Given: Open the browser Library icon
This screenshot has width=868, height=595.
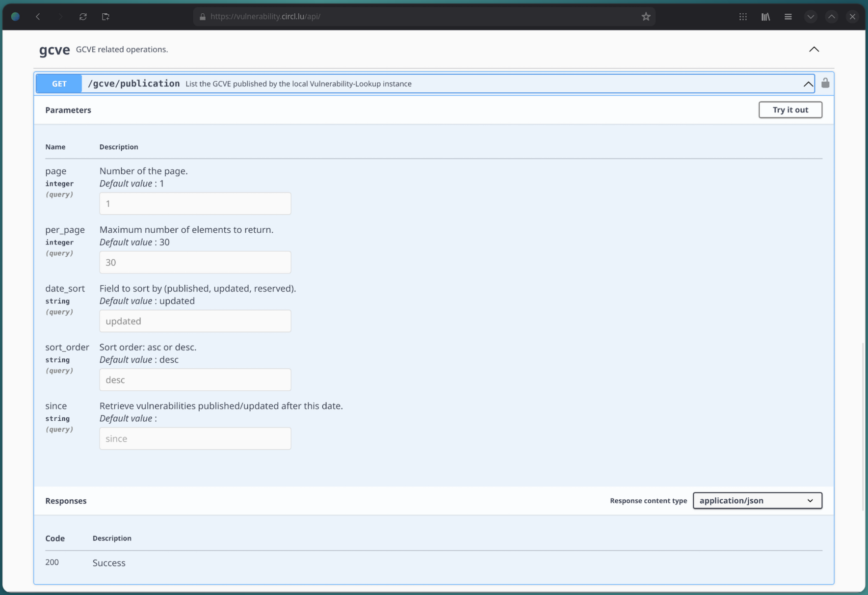Looking at the screenshot, I should coord(765,16).
